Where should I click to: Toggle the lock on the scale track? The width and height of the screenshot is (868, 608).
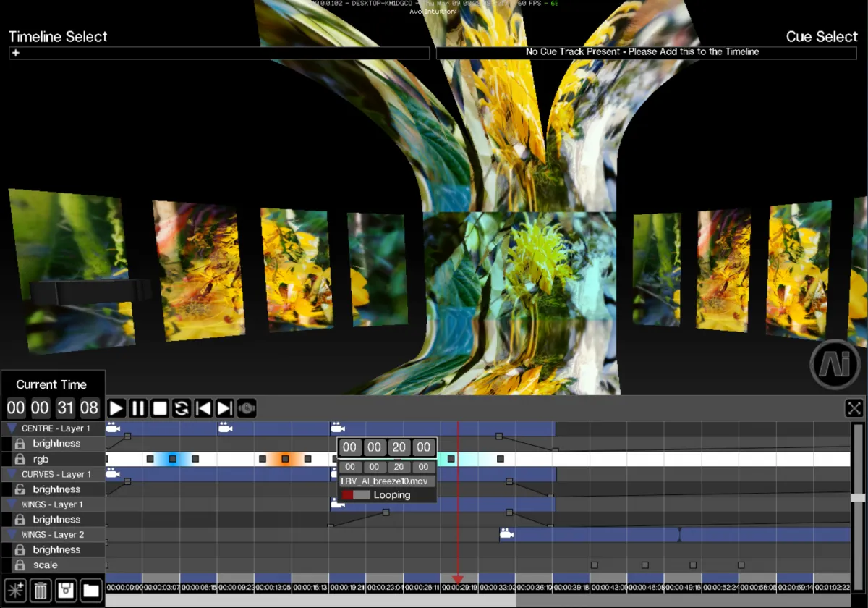pyautogui.click(x=20, y=565)
